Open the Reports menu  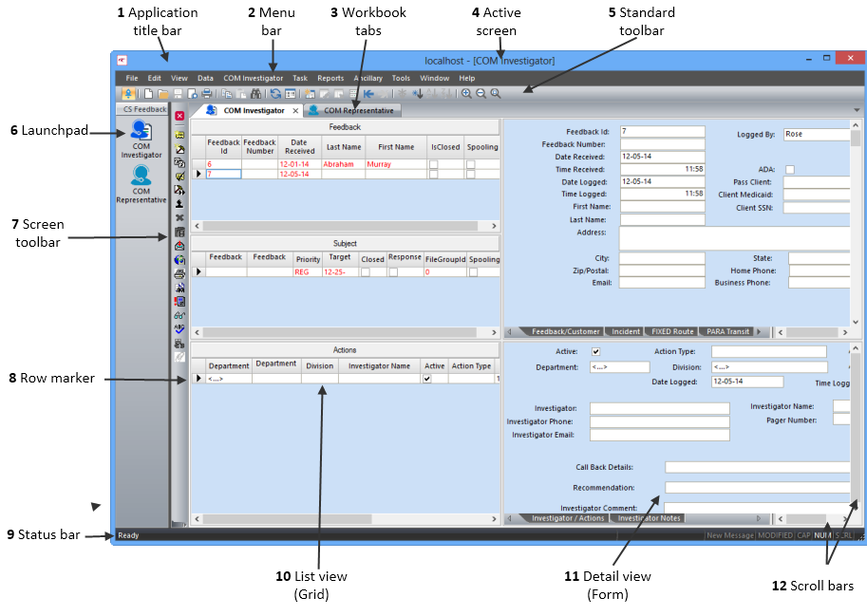coord(330,78)
